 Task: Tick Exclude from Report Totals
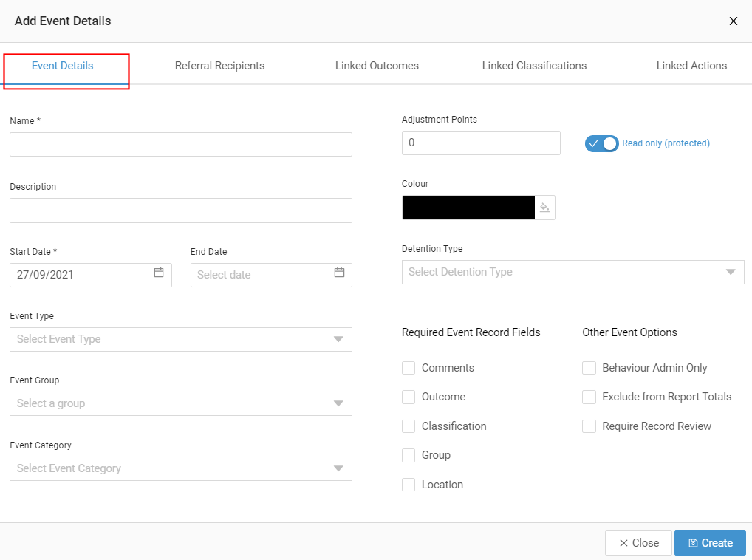pos(589,397)
